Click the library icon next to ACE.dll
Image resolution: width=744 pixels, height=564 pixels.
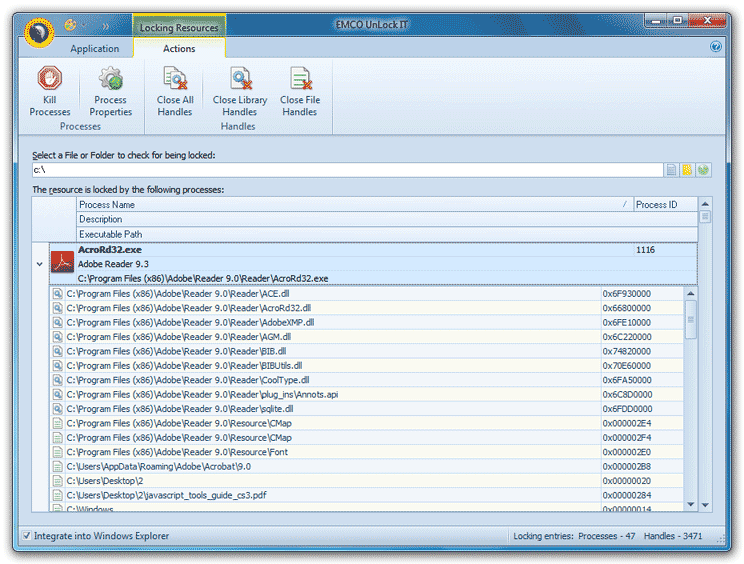[57, 294]
